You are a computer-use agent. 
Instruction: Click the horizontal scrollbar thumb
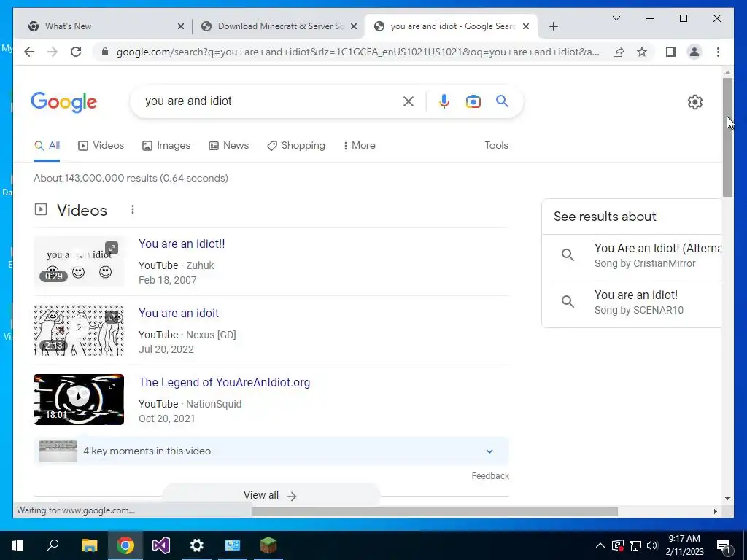[x=435, y=511]
